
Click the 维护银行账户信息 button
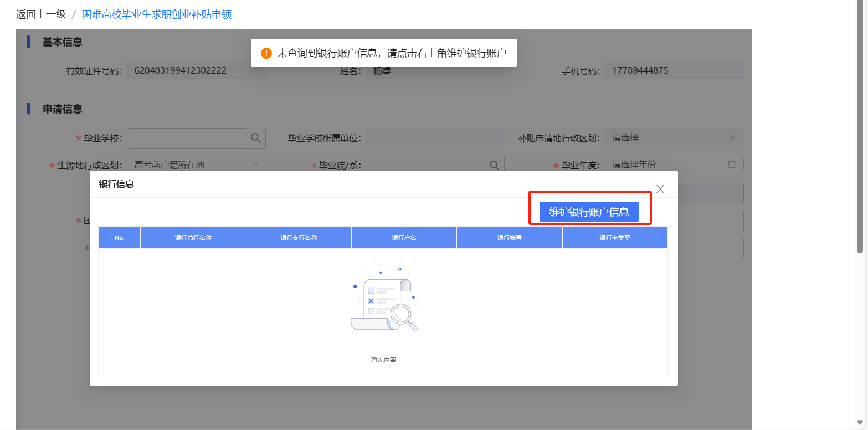pos(589,212)
